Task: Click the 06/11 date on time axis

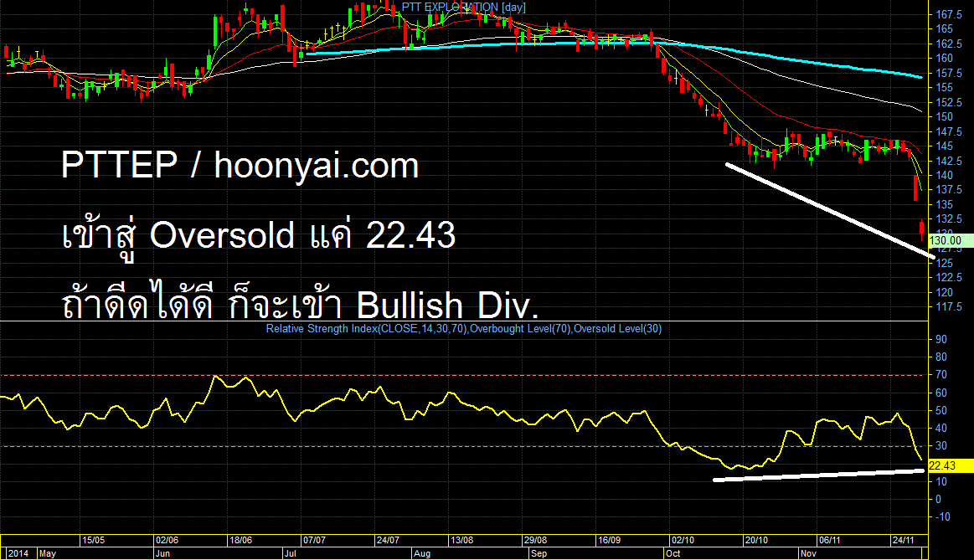Action: (830, 540)
